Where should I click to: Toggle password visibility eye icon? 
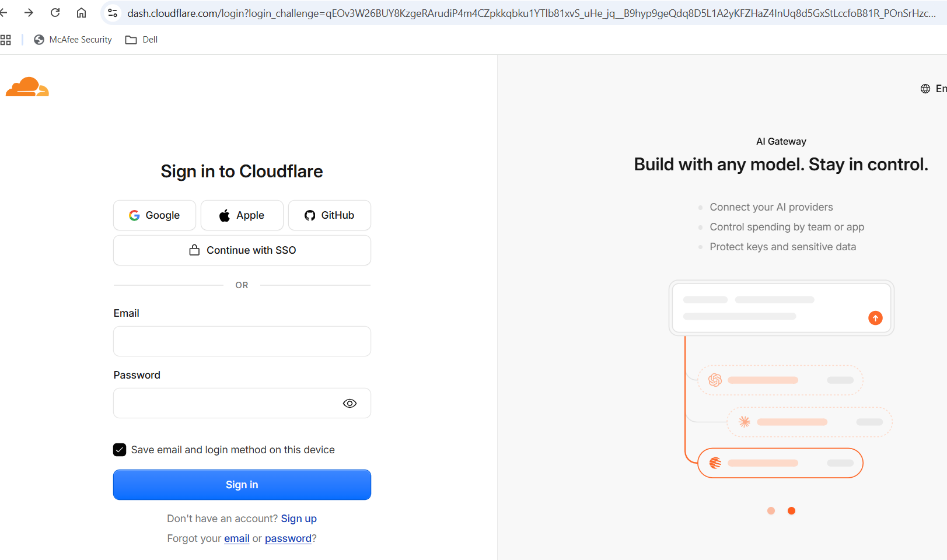350,403
